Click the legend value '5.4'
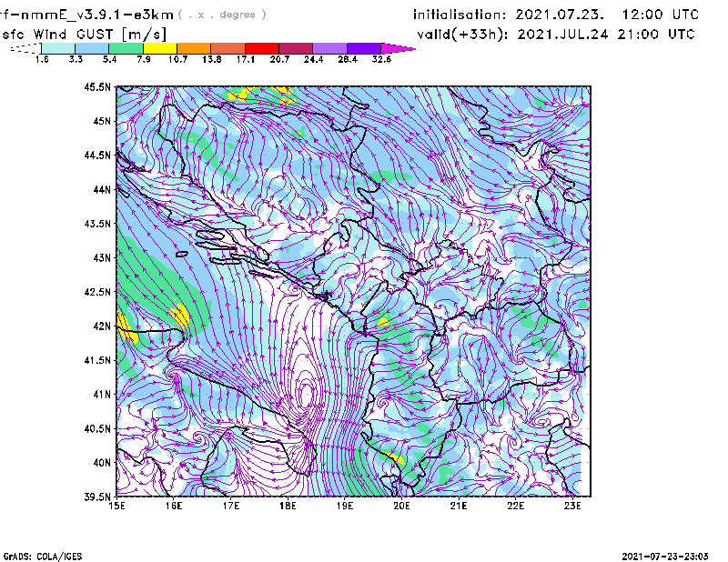Screen dimensions: 728x562 pyautogui.click(x=109, y=59)
